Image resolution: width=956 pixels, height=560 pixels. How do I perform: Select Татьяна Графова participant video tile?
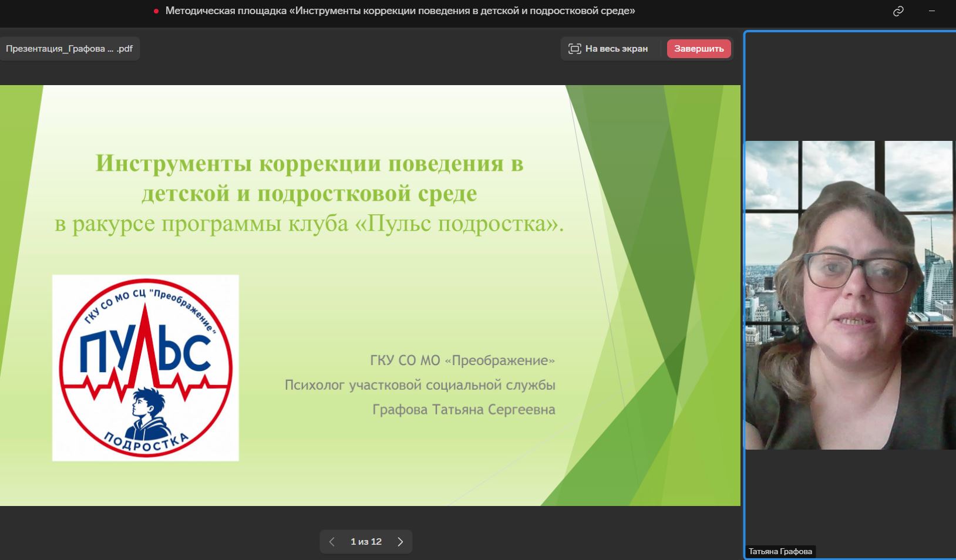point(850,295)
